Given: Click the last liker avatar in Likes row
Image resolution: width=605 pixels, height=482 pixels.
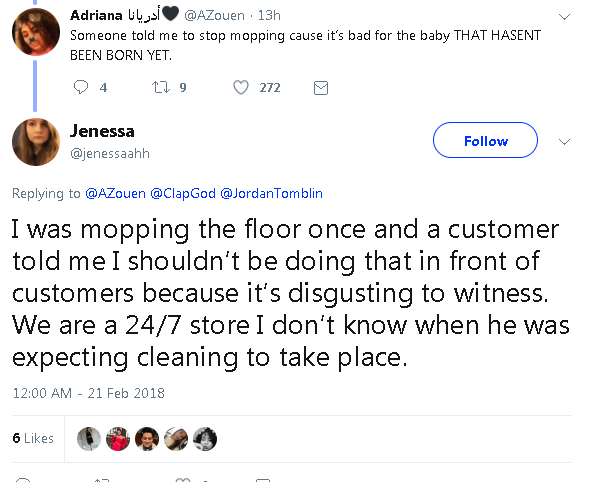Looking at the screenshot, I should [204, 438].
